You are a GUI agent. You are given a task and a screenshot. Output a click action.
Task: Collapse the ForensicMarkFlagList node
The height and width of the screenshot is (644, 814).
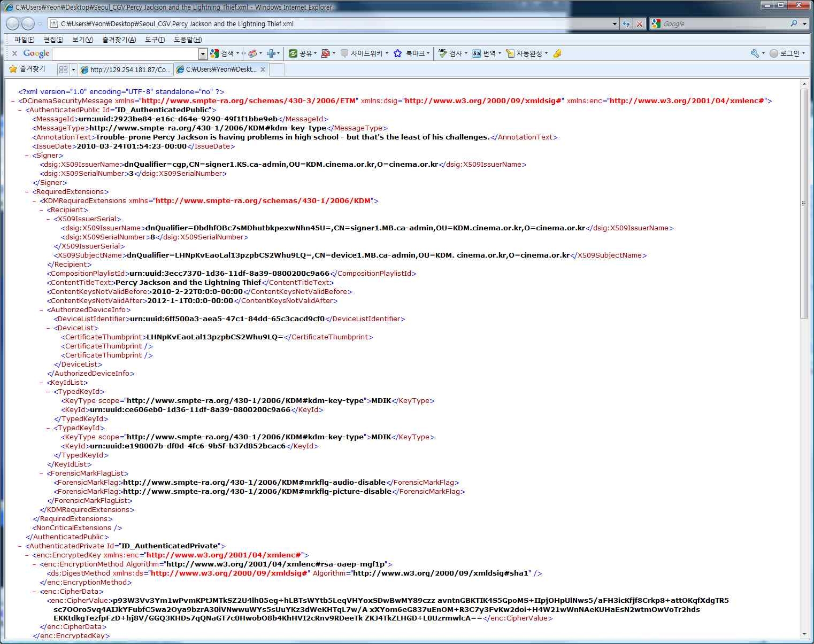pos(41,474)
